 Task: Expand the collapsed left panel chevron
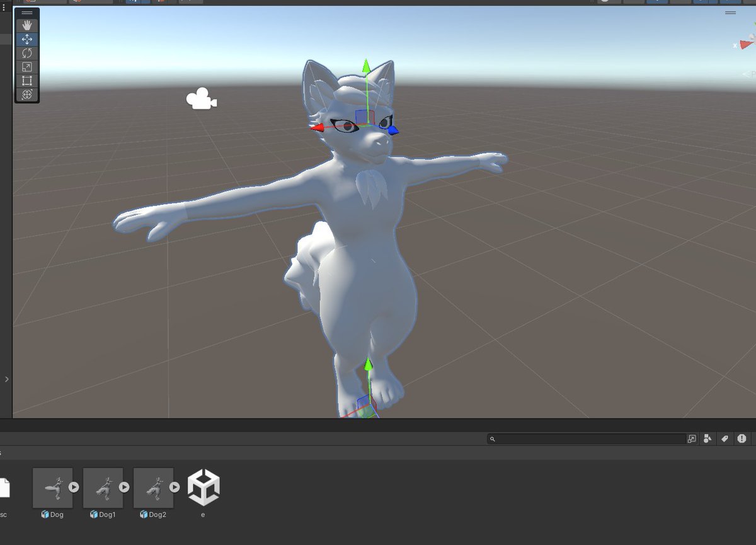[7, 379]
